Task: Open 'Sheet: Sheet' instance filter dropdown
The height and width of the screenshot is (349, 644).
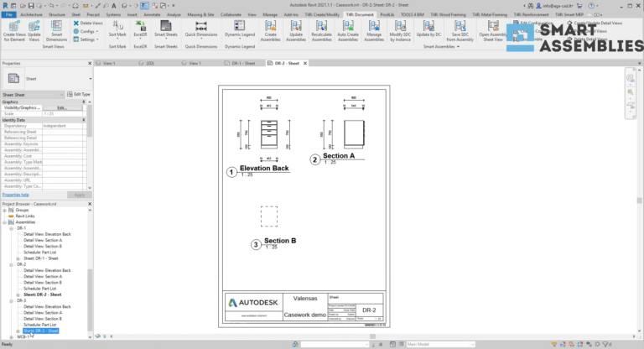Action: click(34, 95)
